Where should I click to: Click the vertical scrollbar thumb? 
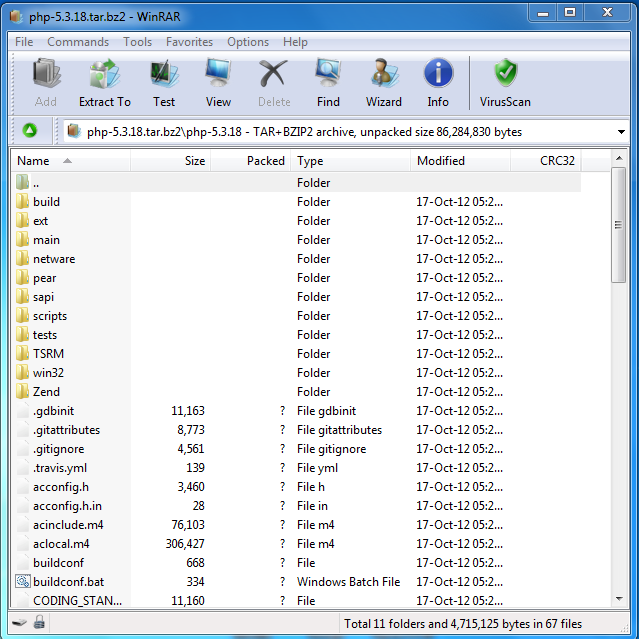619,225
